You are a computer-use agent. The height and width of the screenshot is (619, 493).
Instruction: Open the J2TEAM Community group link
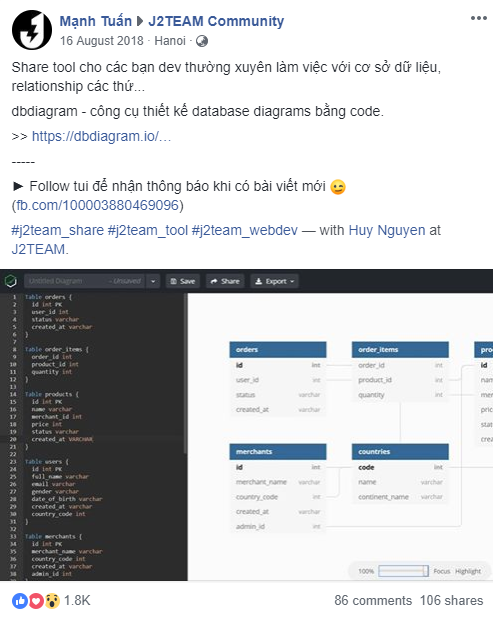[x=216, y=21]
